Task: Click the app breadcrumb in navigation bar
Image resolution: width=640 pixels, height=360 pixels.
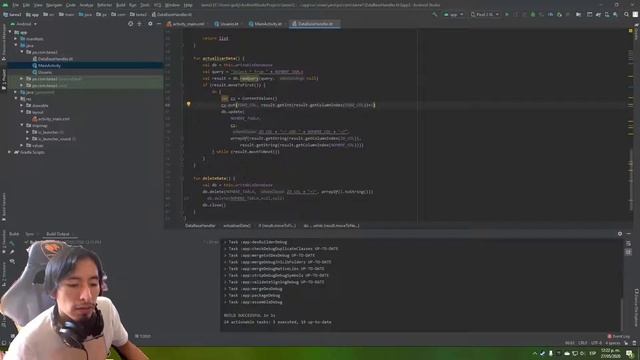Action: (x=32, y=14)
